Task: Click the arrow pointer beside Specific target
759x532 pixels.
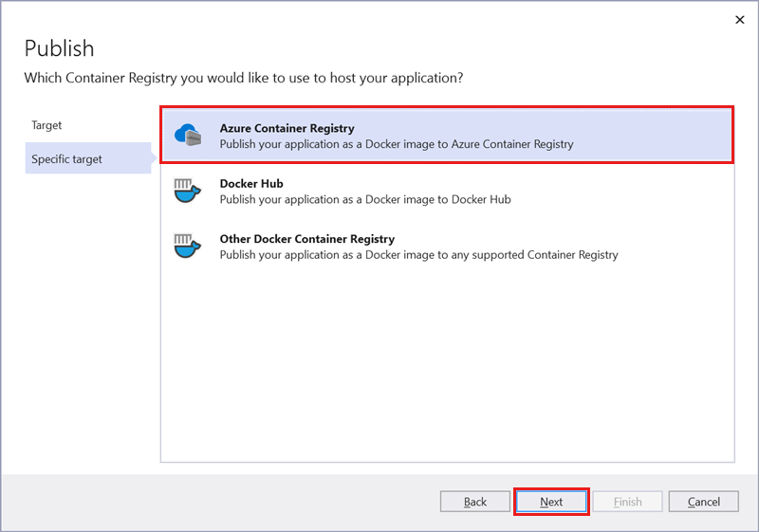Action: pos(155,158)
